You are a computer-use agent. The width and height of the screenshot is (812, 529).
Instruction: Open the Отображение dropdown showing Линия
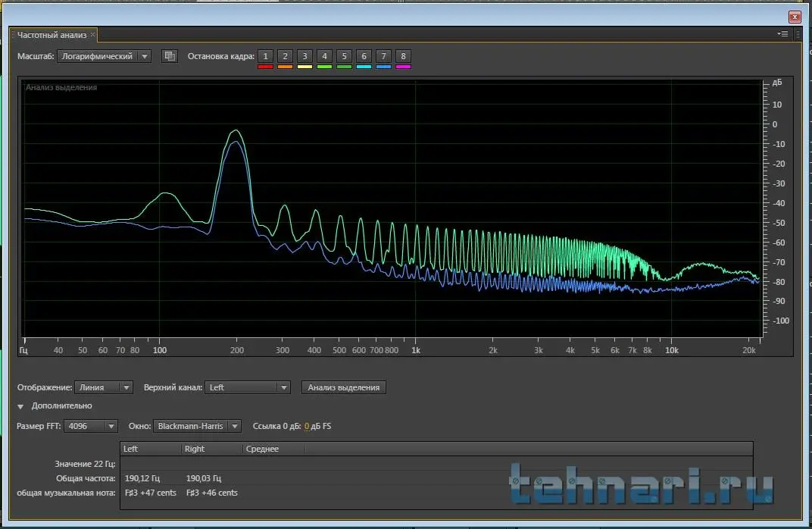coord(105,387)
